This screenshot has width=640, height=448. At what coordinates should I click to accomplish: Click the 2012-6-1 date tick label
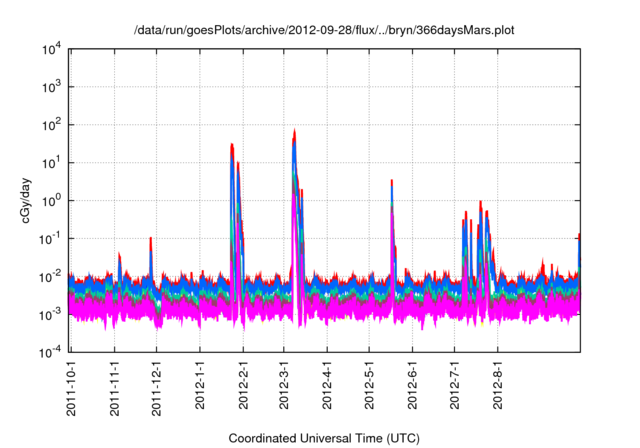(x=411, y=388)
